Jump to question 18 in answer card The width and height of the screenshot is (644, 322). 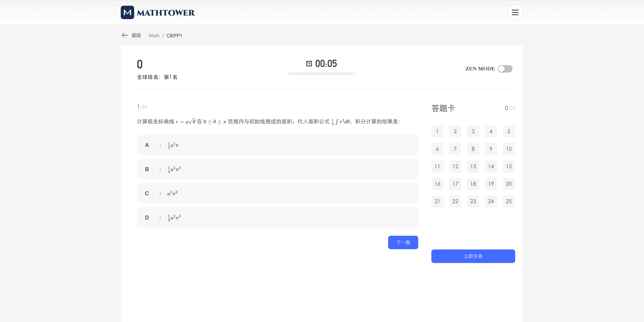click(x=473, y=184)
